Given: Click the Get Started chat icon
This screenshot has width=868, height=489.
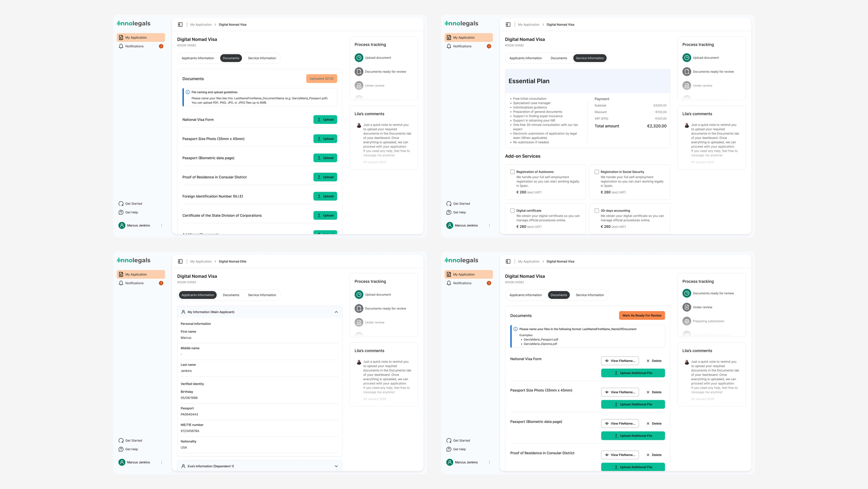Looking at the screenshot, I should (121, 203).
